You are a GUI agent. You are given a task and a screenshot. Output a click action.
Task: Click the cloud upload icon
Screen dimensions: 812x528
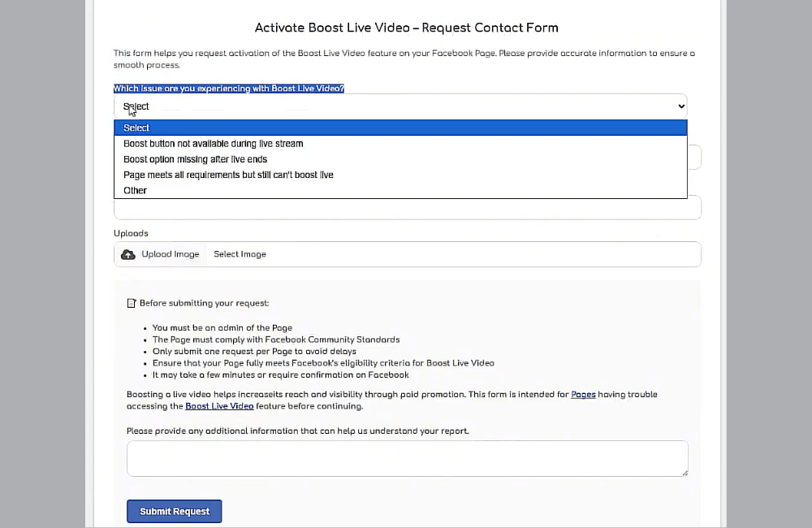click(x=127, y=253)
